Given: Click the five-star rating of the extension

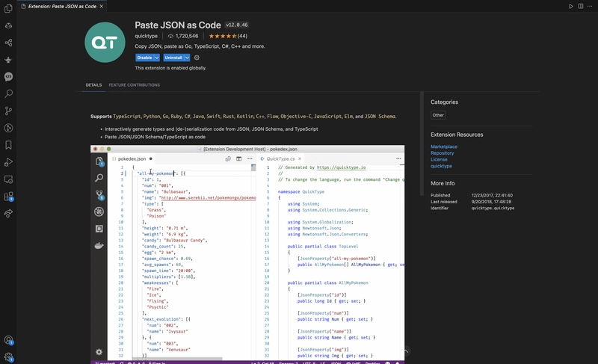Looking at the screenshot, I should pos(223,36).
